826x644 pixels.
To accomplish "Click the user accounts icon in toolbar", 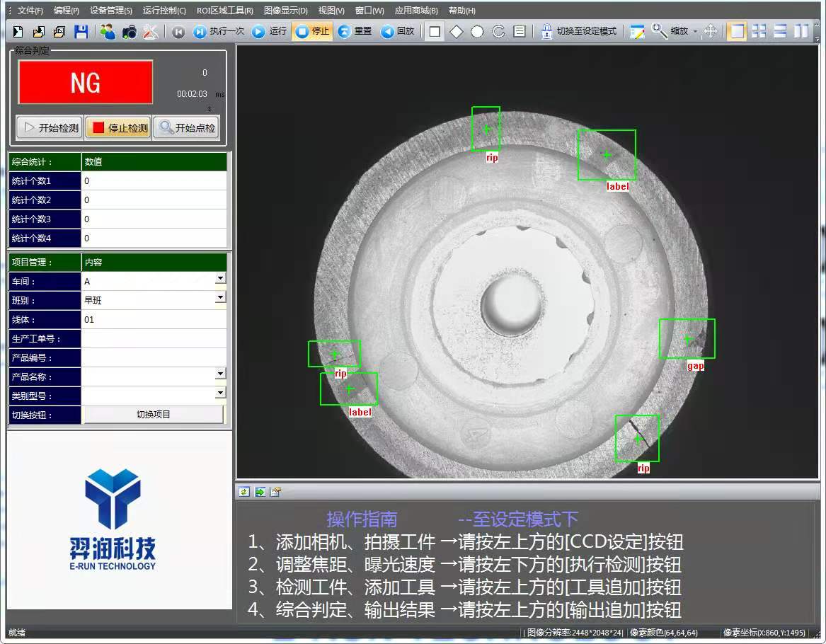I will click(108, 32).
